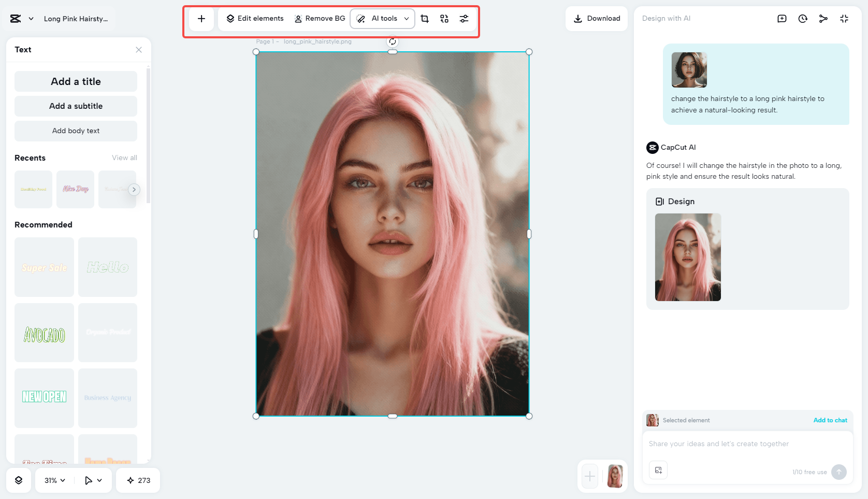
Task: Click Edit elements in the toolbar
Action: [254, 18]
